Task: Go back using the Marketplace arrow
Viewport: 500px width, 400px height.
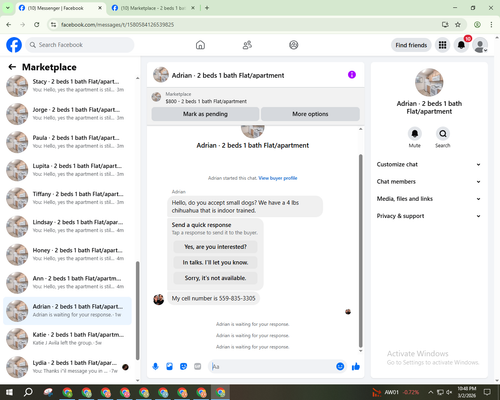Action: pos(12,67)
